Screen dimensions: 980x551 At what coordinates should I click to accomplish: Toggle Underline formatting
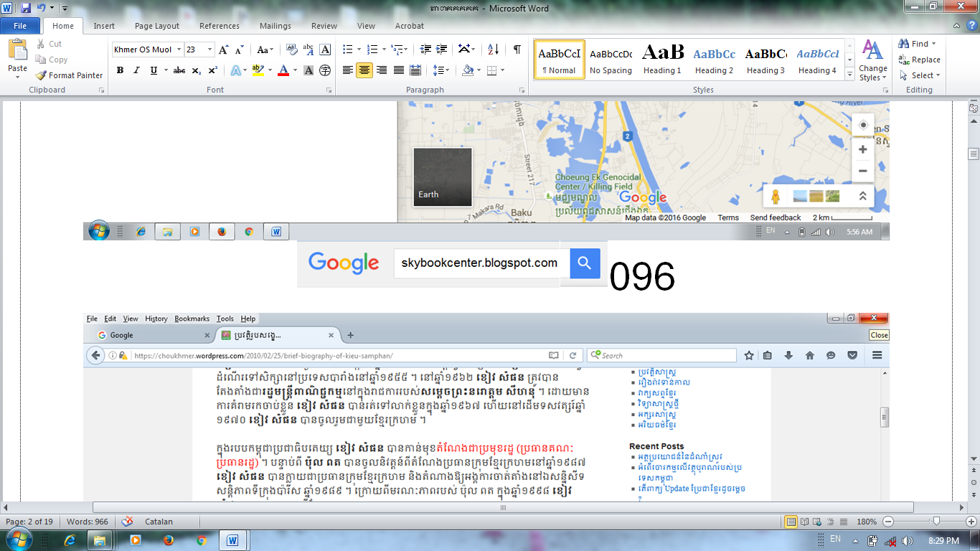154,70
